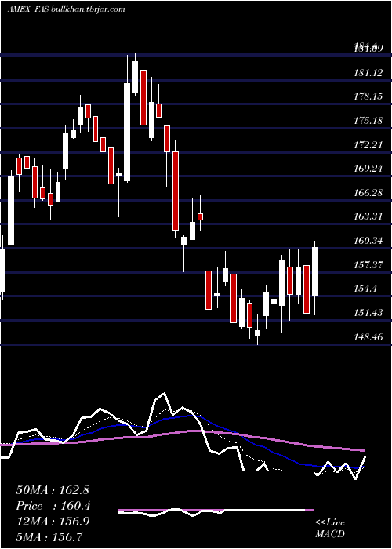Select the 175.18 price axis label
The height and width of the screenshot is (549, 392).
pyautogui.click(x=368, y=121)
